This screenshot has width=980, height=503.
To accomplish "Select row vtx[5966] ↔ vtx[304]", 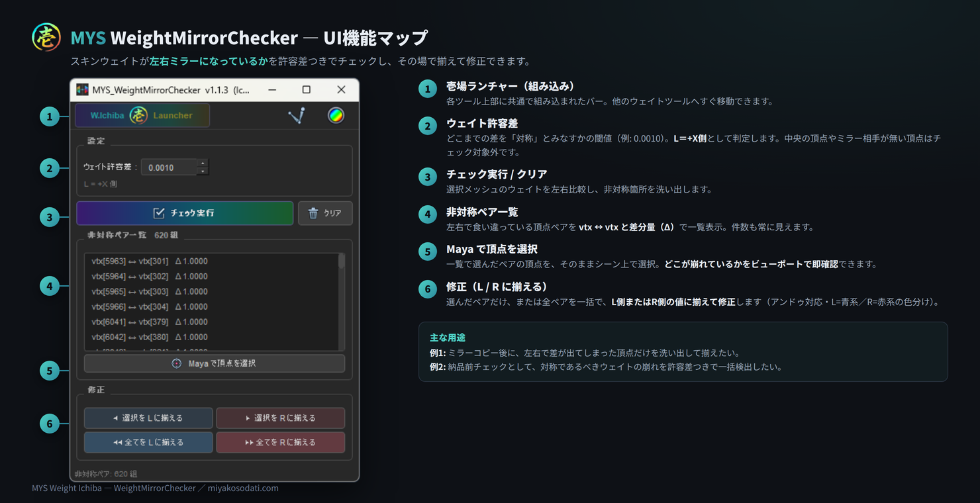I will coord(211,307).
